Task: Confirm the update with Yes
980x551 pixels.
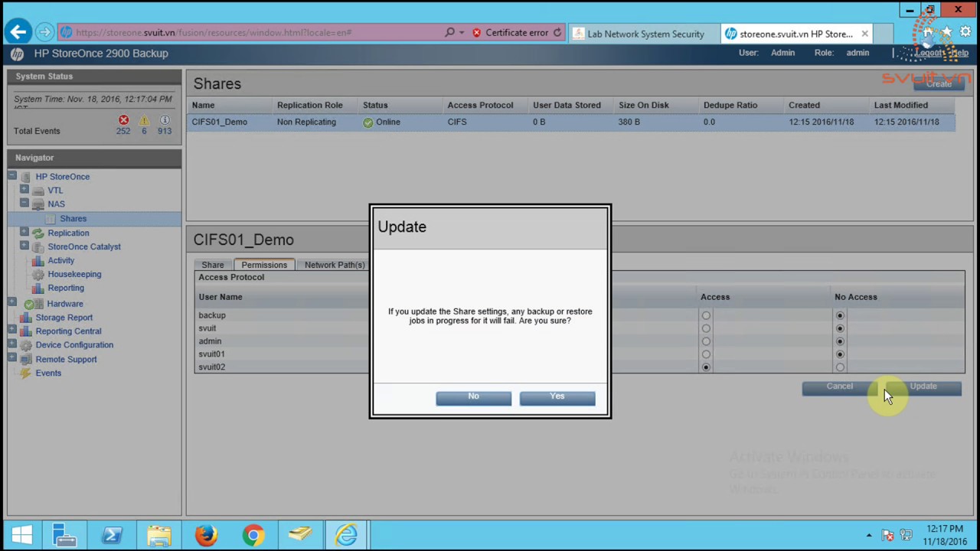Action: [557, 397]
